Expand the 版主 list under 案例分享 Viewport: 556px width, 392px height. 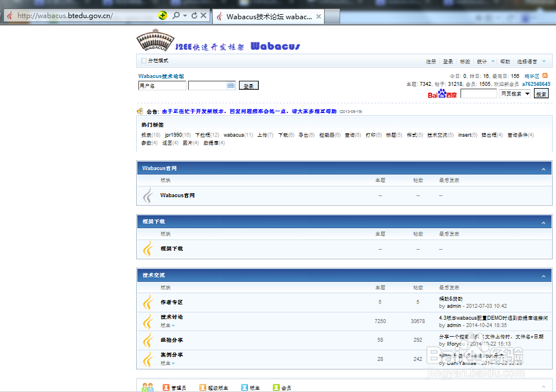pos(168,363)
